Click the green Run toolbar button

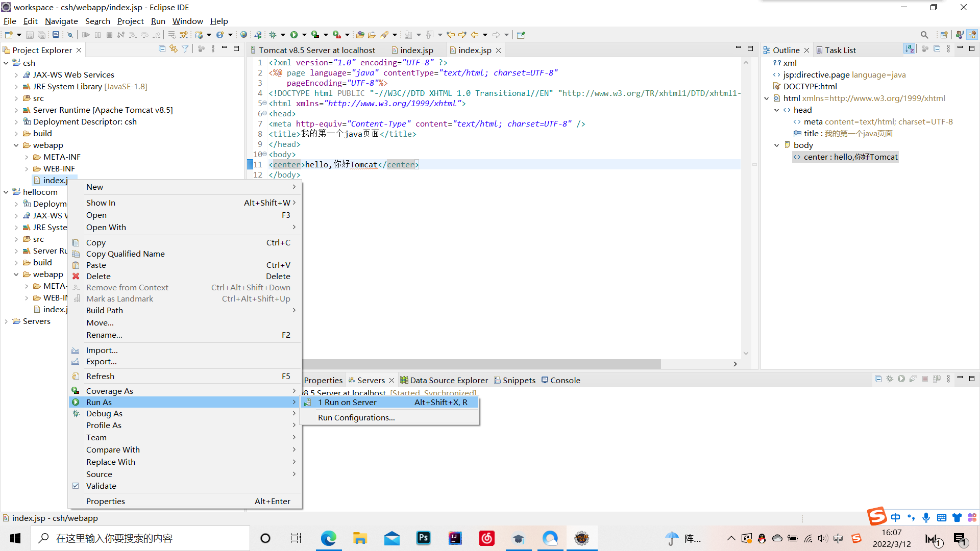pos(294,35)
